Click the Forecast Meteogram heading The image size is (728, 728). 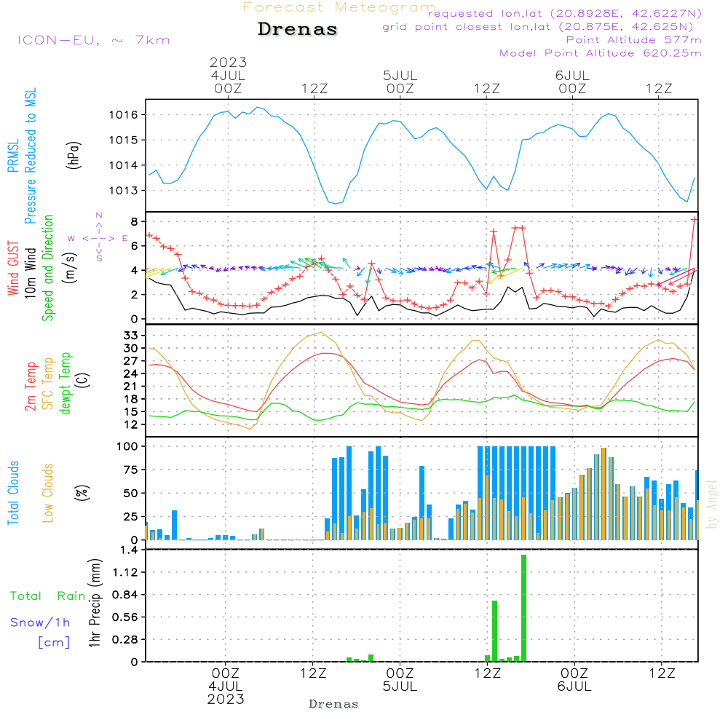point(339,7)
